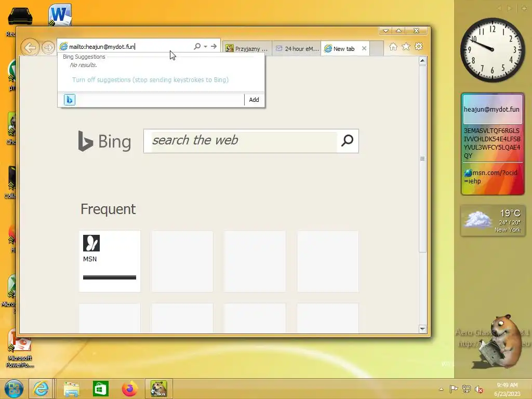The width and height of the screenshot is (532, 399).
Task: Open the Tools gear icon
Action: coord(419,46)
